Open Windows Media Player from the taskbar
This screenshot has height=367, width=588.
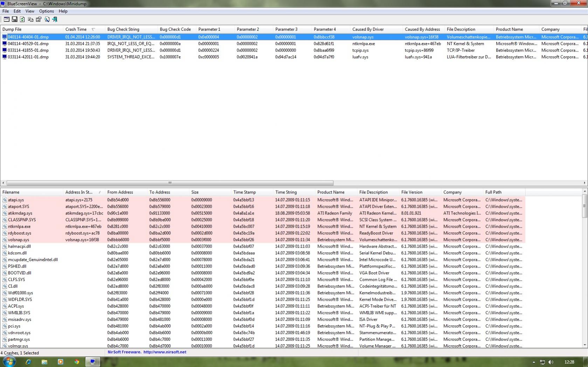pyautogui.click(x=61, y=362)
